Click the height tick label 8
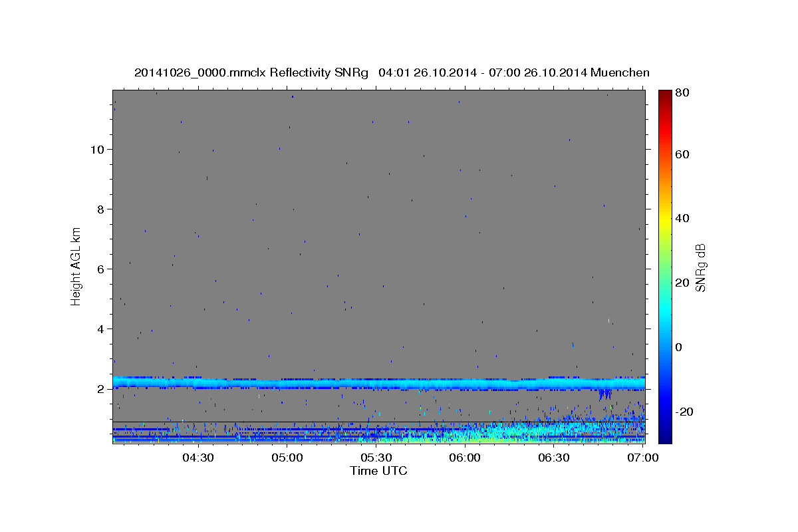 click(x=102, y=209)
